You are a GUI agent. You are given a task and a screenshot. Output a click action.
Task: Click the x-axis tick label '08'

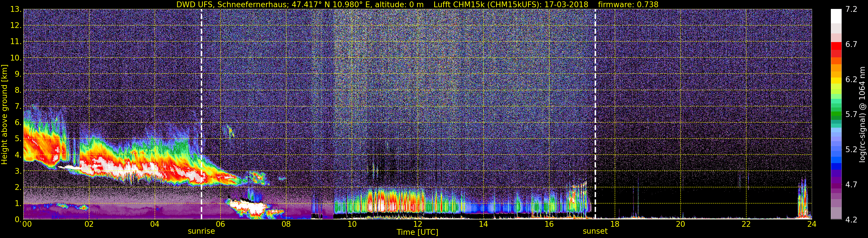point(286,224)
